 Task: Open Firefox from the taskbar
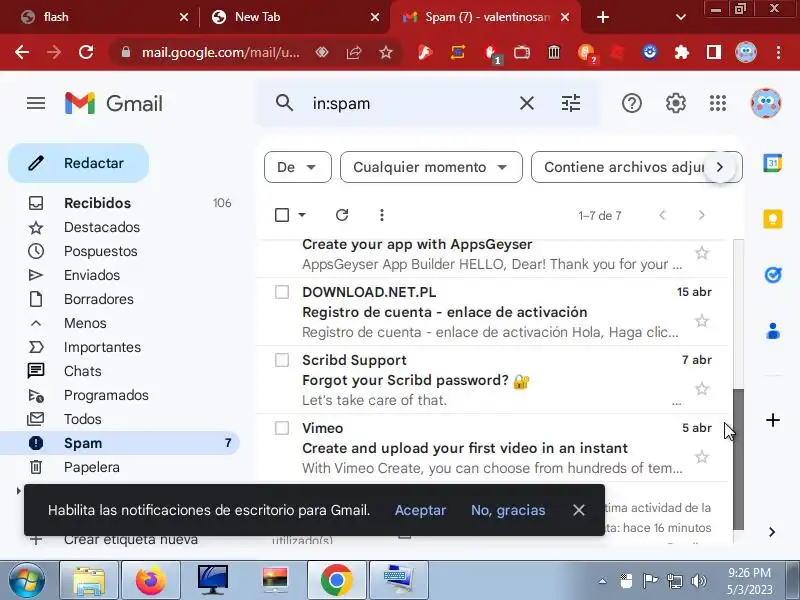click(x=151, y=580)
